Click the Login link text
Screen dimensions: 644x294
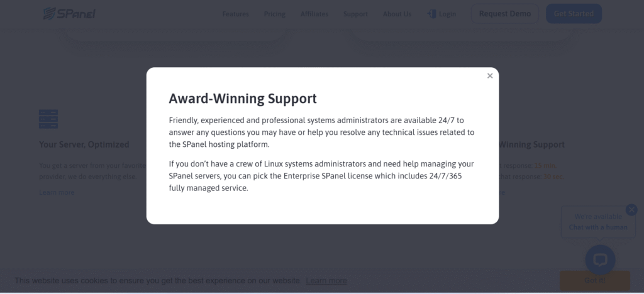coord(447,14)
